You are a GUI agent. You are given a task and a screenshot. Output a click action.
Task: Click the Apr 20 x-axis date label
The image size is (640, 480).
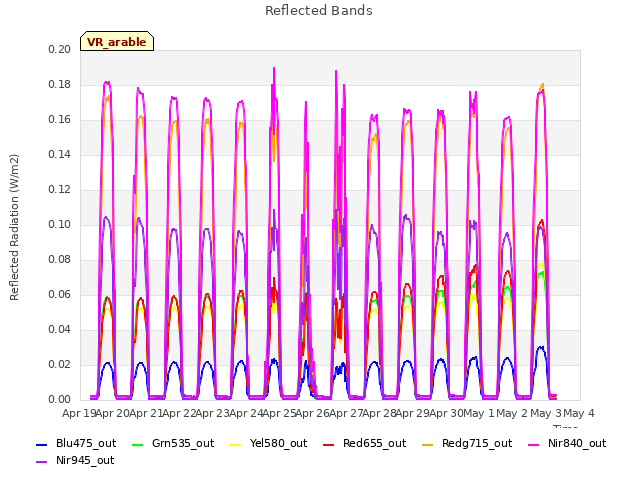tap(113, 413)
